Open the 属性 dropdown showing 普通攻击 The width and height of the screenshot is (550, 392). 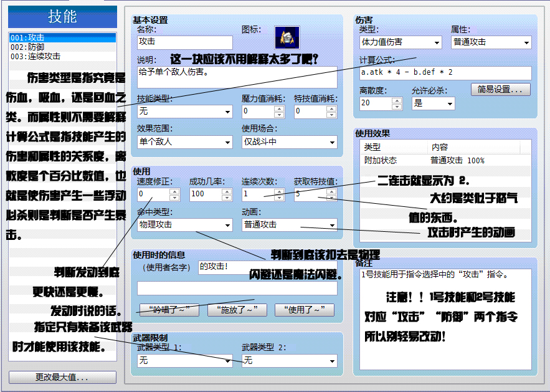pos(491,42)
